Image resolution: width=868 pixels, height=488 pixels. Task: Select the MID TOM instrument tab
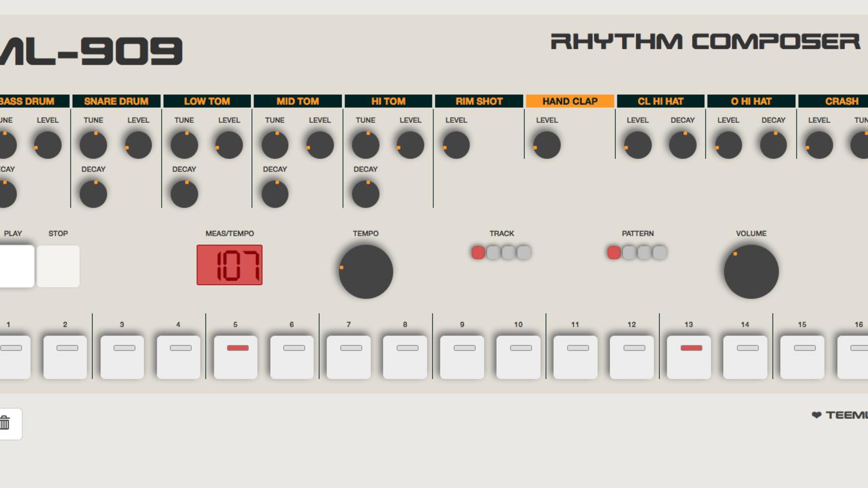(x=297, y=101)
